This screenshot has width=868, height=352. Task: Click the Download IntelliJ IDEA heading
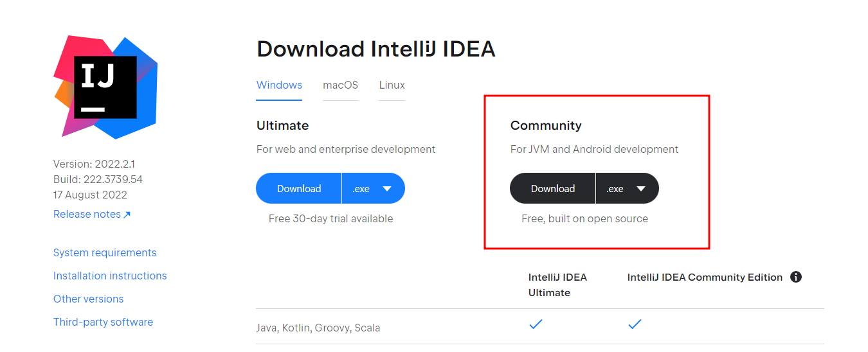(375, 49)
